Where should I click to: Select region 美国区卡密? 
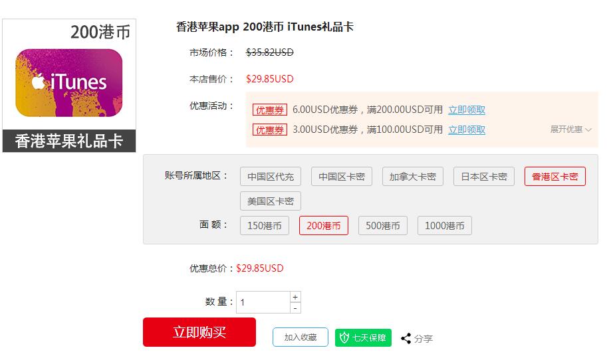(x=271, y=201)
